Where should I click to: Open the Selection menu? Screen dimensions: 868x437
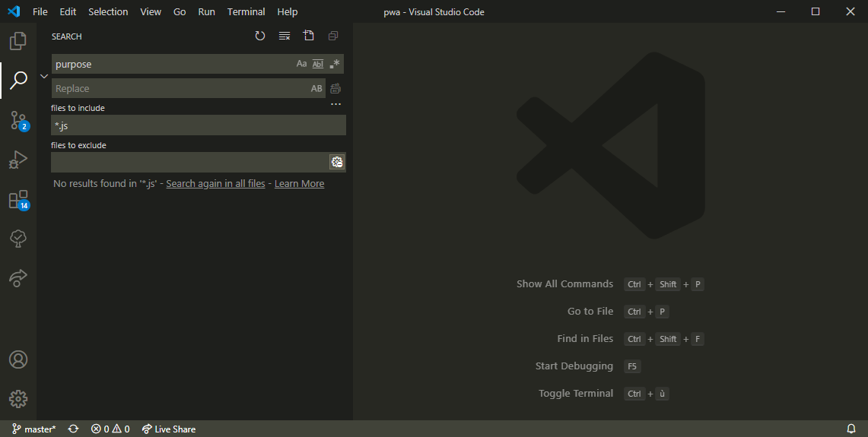(x=108, y=11)
